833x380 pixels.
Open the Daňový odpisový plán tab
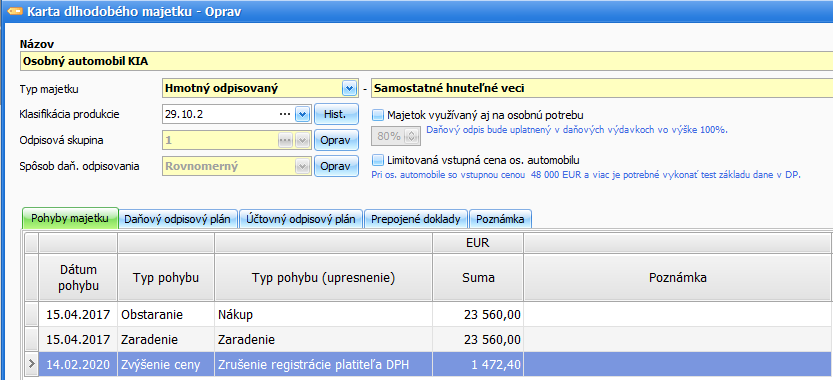point(178,219)
